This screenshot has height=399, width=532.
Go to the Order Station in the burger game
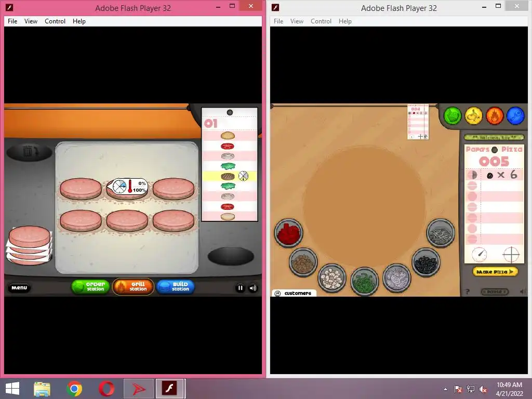90,287
